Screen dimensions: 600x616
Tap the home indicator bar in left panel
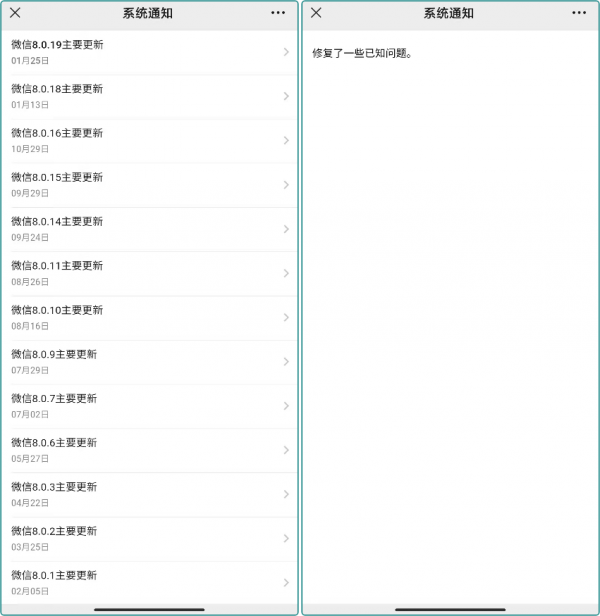tap(149, 610)
